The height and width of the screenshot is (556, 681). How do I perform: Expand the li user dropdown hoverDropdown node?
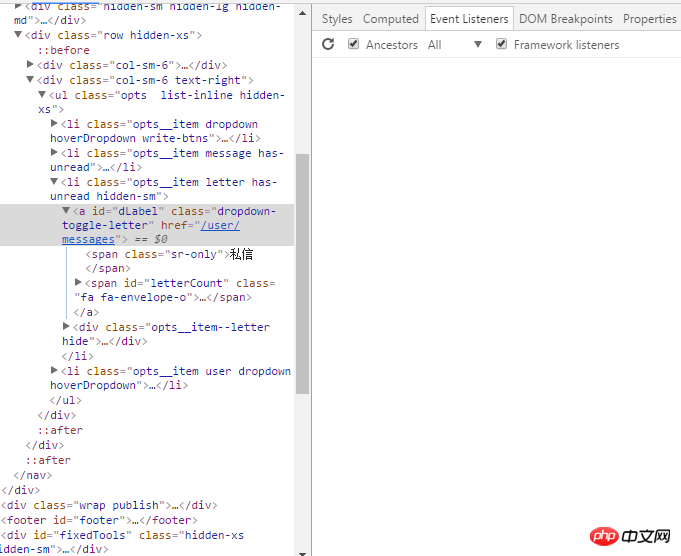click(54, 370)
